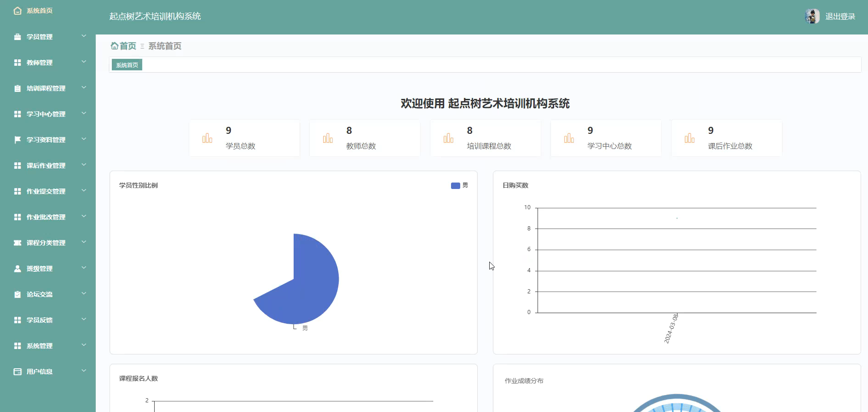Click the grid icon for 学习中心管理

pos(17,114)
